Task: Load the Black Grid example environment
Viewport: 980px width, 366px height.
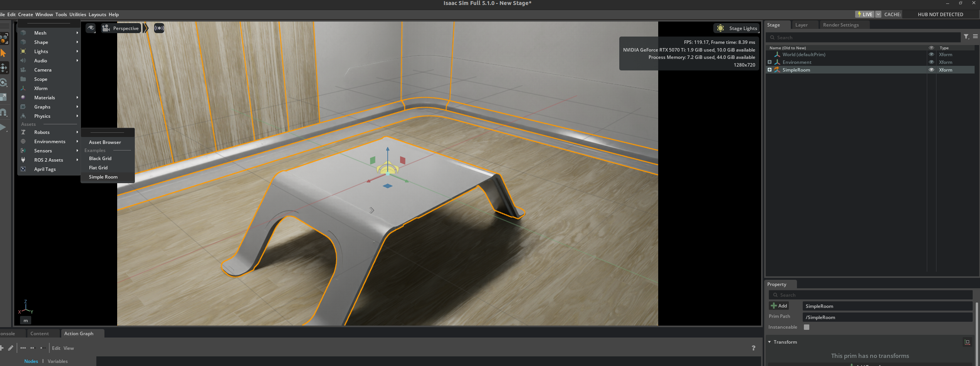Action: (x=108, y=158)
